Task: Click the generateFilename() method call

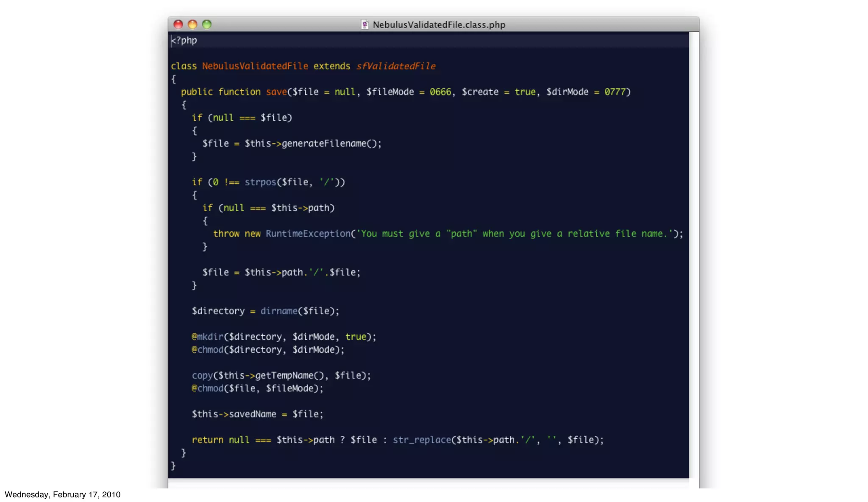Action: [x=331, y=144]
